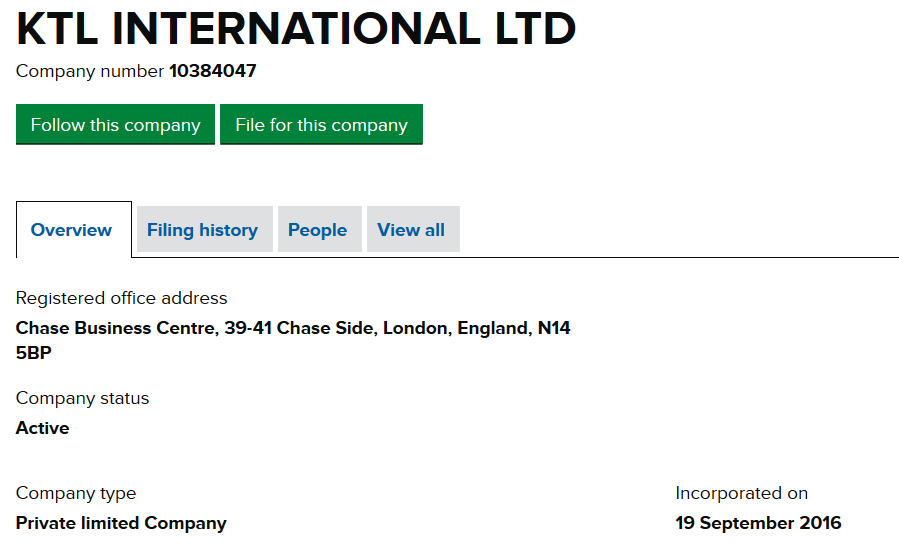Viewport: 899px width, 550px height.
Task: Click the Private limited Company value
Action: pos(121,523)
